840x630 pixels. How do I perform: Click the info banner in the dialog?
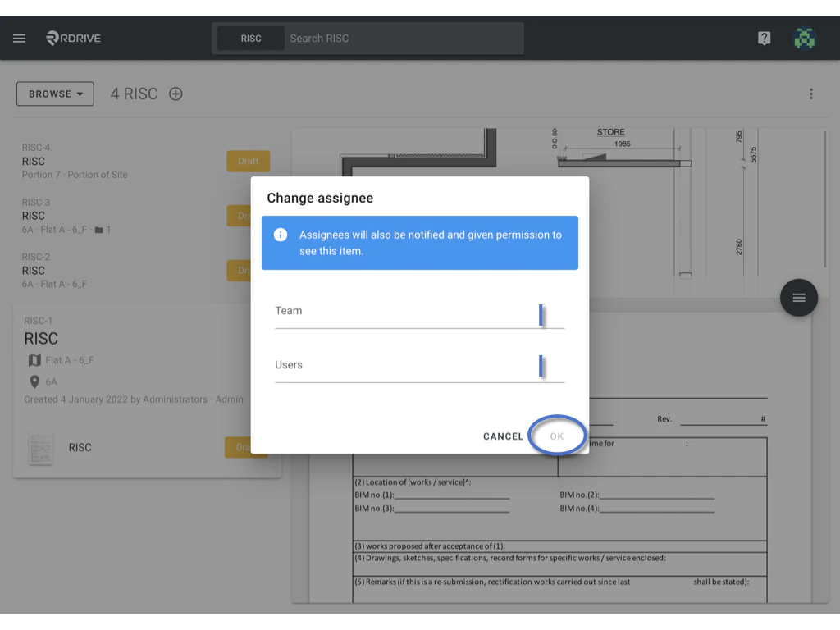click(419, 242)
